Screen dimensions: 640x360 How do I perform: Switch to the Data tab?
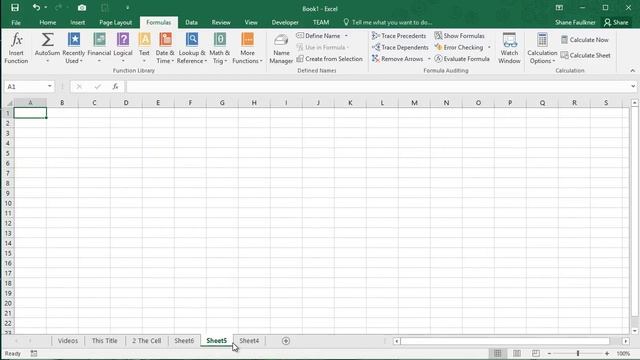[x=191, y=22]
